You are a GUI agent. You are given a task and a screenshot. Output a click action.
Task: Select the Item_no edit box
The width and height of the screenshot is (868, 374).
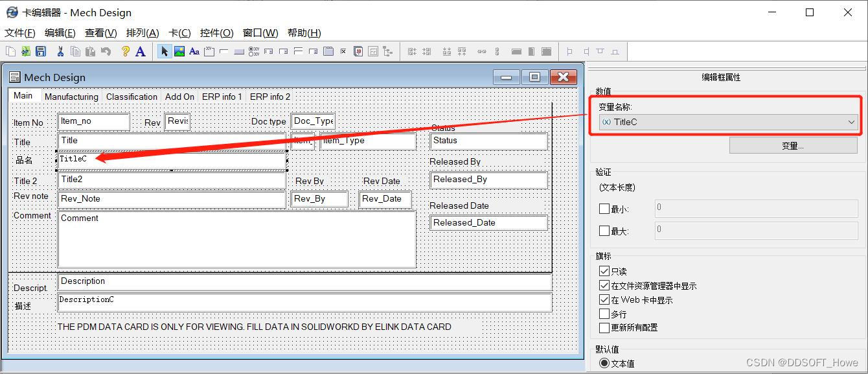94,122
